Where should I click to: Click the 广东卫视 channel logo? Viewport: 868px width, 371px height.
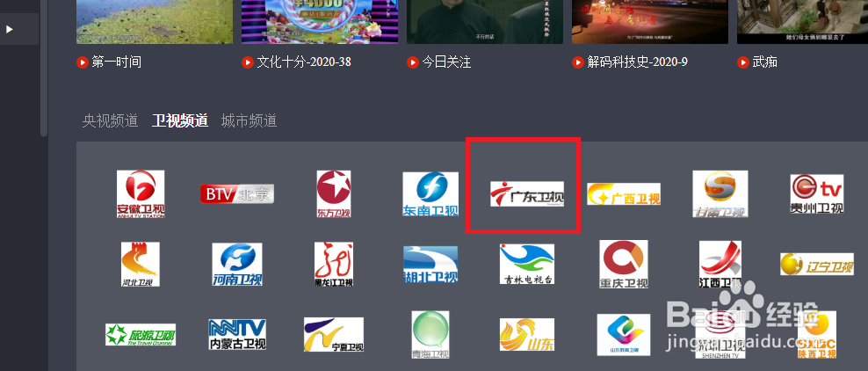pyautogui.click(x=527, y=193)
